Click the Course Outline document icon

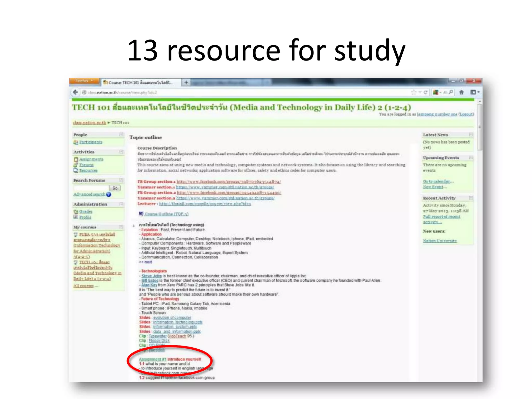[x=141, y=214]
